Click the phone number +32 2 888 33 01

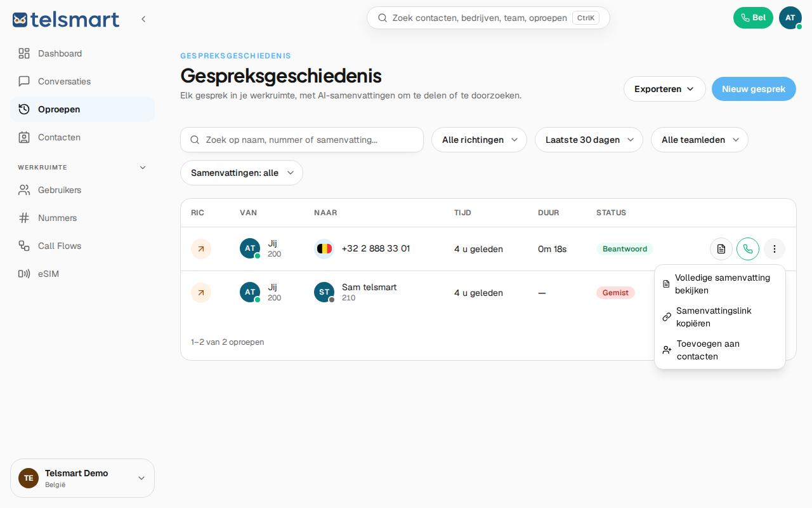(376, 248)
